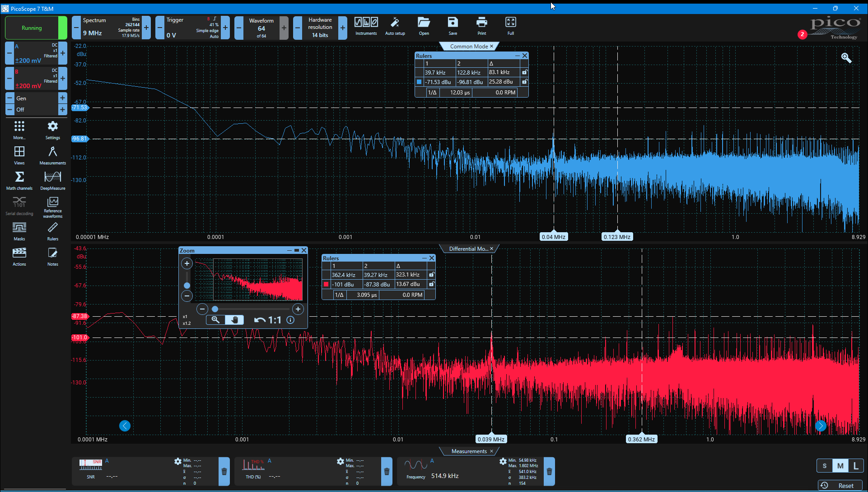The width and height of the screenshot is (868, 492).
Task: Open the Frequency measurement settings gear
Action: tap(503, 461)
